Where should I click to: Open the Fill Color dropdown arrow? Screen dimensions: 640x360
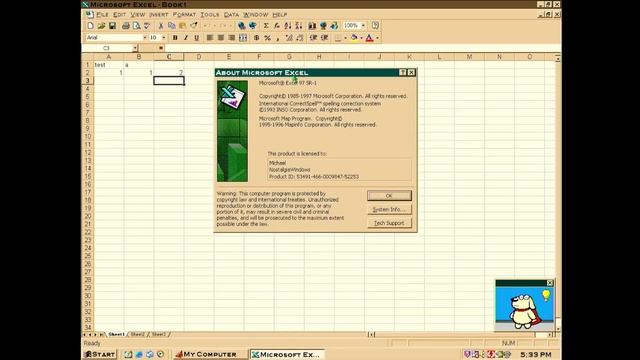(x=361, y=38)
